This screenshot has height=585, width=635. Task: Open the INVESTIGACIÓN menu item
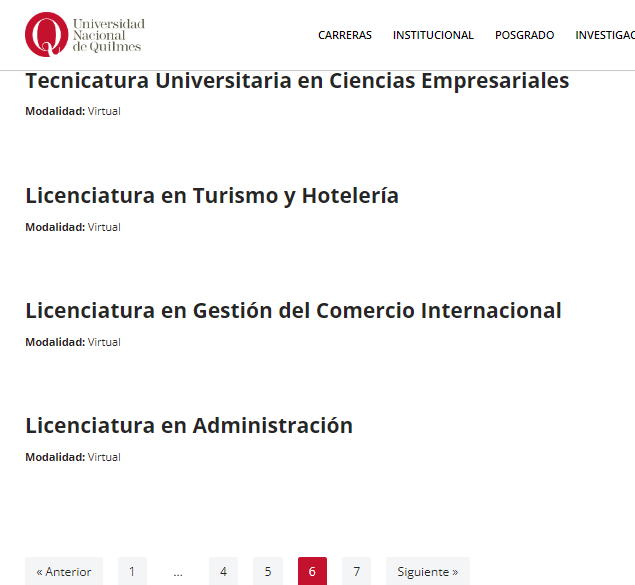605,35
